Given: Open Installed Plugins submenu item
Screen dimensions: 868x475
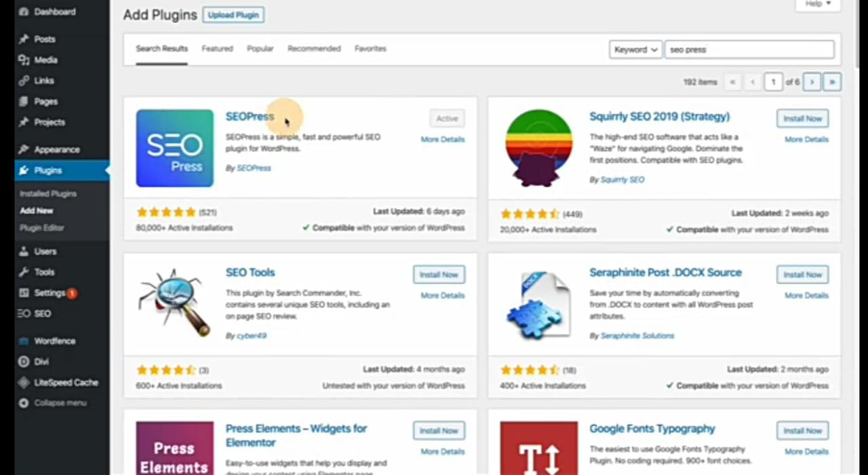Looking at the screenshot, I should [48, 193].
